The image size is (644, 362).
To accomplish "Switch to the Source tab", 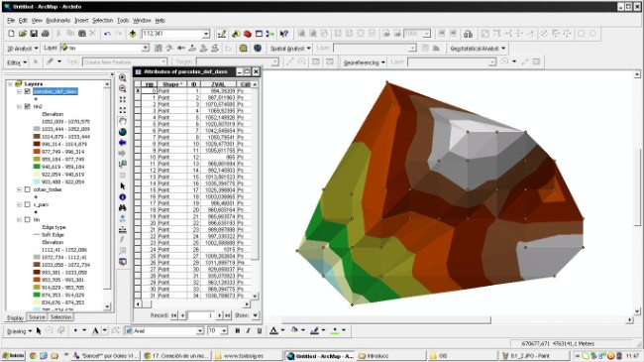I will tap(37, 317).
